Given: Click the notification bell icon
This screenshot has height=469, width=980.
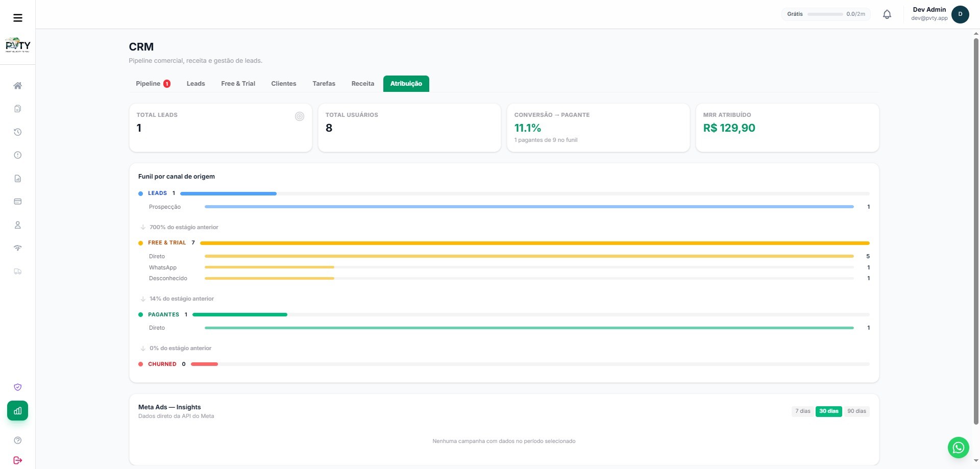Looking at the screenshot, I should (887, 14).
